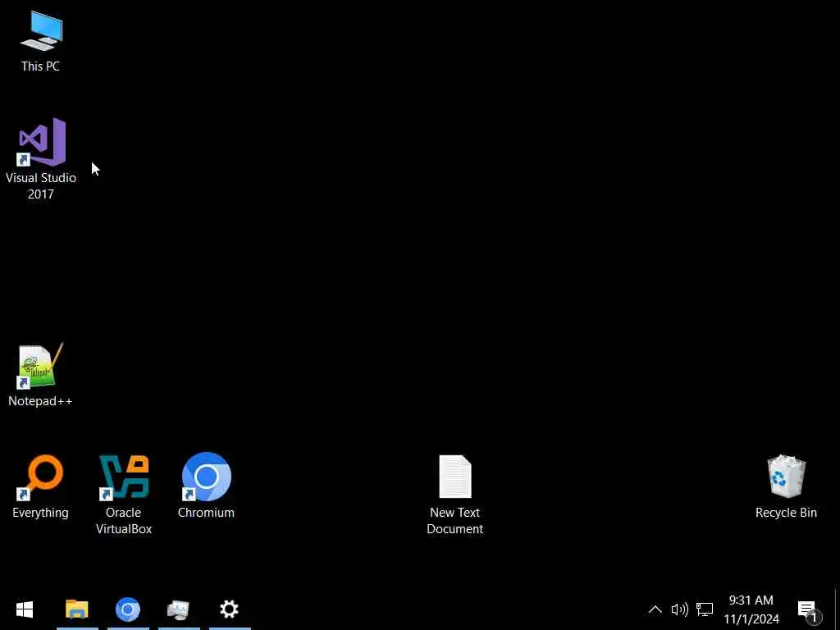This screenshot has width=840, height=630.
Task: Open File Explorer from the taskbar
Action: click(77, 609)
